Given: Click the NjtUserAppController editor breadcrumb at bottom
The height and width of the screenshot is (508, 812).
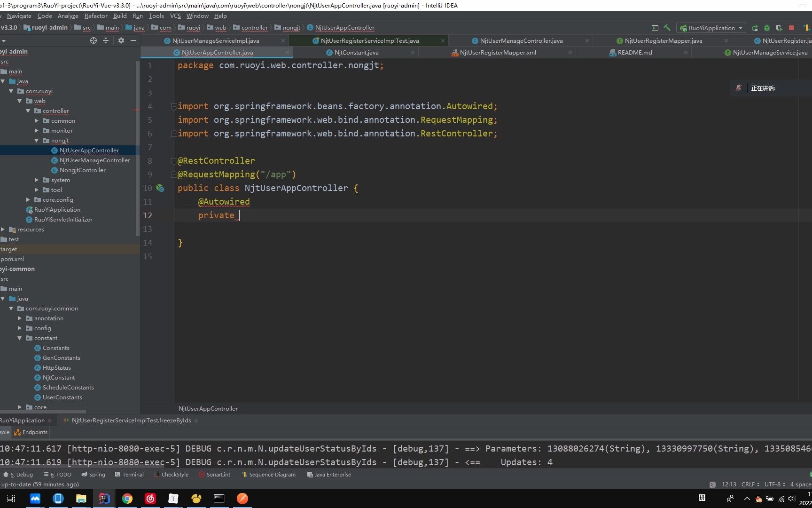Looking at the screenshot, I should 208,409.
